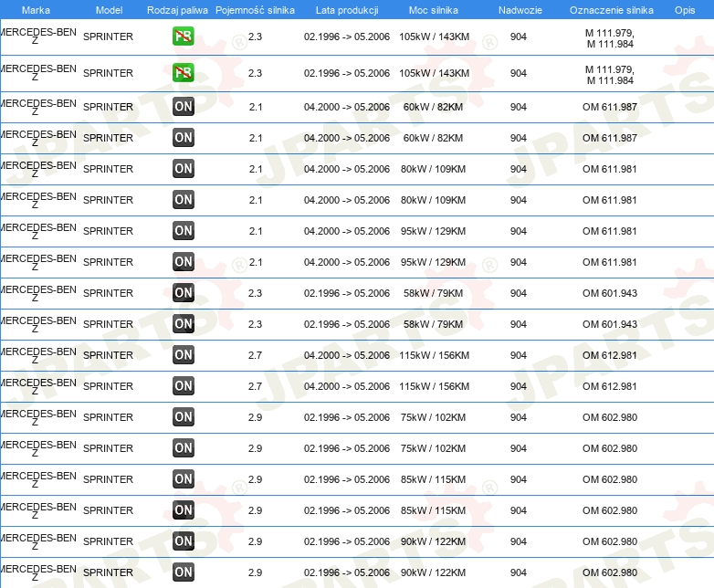Image resolution: width=714 pixels, height=588 pixels.
Task: Click ON diesel icon in first 115kW / 156KM row
Action: (184, 355)
